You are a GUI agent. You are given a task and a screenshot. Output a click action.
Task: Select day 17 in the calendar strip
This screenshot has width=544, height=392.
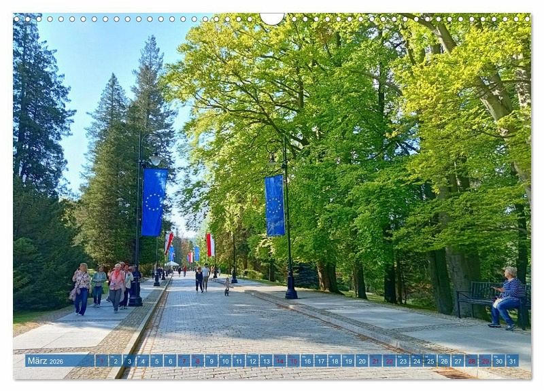click(321, 361)
